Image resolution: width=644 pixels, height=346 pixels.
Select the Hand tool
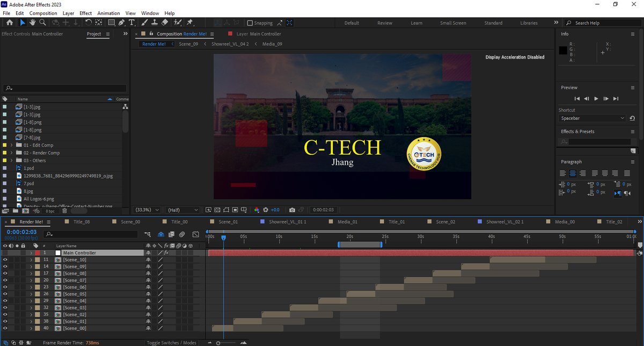pyautogui.click(x=32, y=23)
